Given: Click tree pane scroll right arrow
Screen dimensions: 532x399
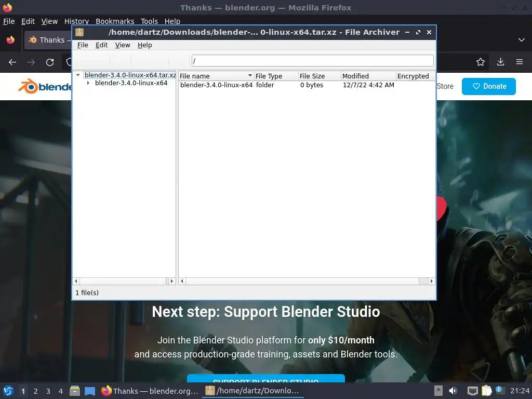Looking at the screenshot, I should 171,281.
